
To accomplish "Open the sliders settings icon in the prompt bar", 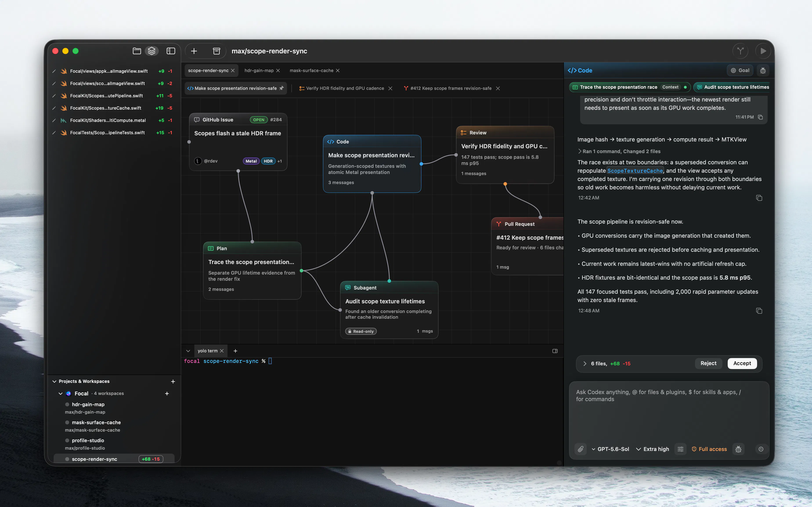I will pyautogui.click(x=680, y=449).
